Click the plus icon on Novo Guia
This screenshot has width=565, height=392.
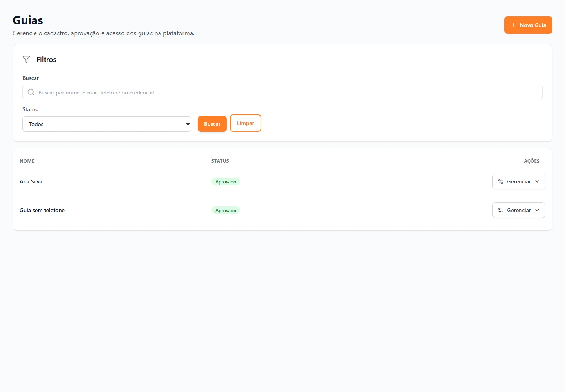click(514, 25)
